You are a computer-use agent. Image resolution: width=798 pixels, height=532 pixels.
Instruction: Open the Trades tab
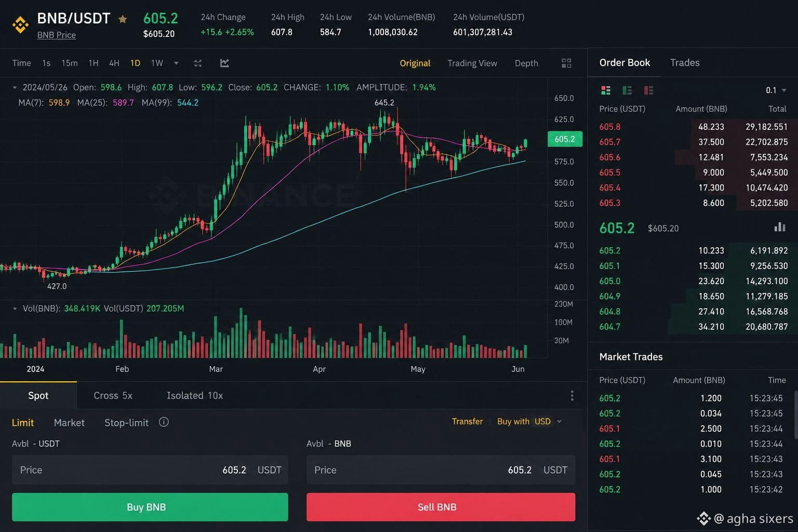[x=685, y=62]
